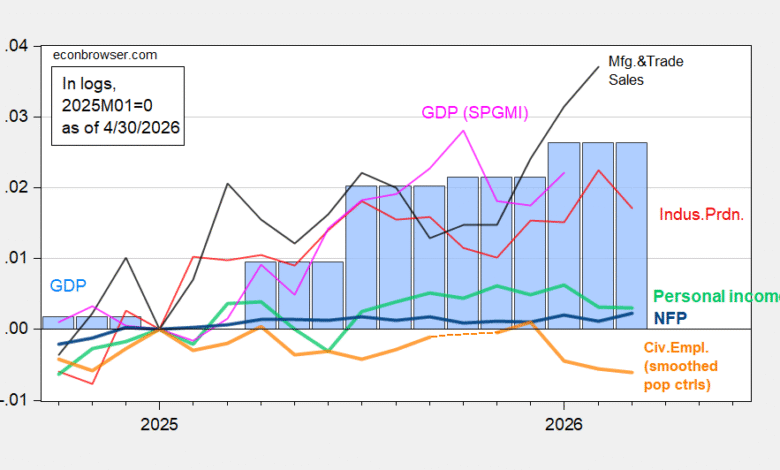Click the green Personal income label
Viewport: 780px width, 470px height.
(x=716, y=296)
